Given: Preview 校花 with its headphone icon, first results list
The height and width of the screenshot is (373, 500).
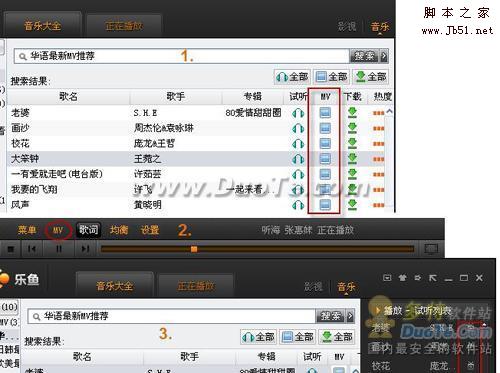Looking at the screenshot, I should click(298, 143).
